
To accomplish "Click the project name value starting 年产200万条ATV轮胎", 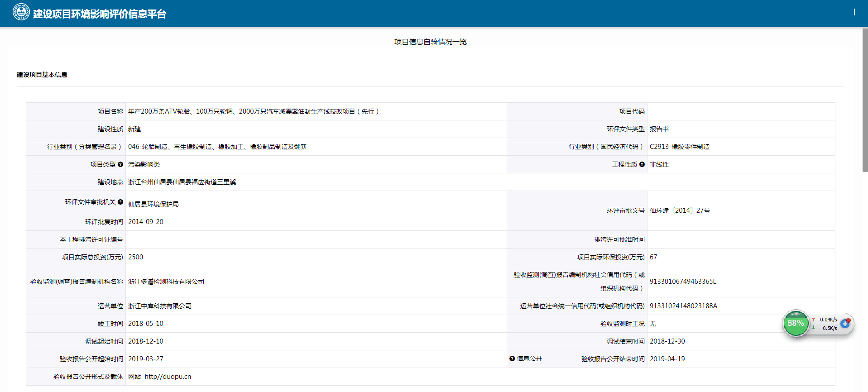I will [x=253, y=111].
